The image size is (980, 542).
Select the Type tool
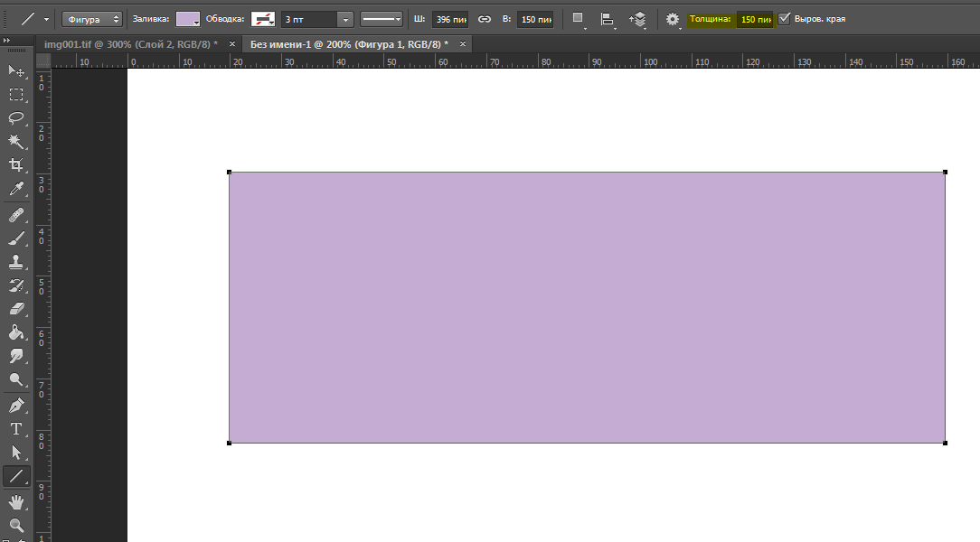pyautogui.click(x=16, y=429)
